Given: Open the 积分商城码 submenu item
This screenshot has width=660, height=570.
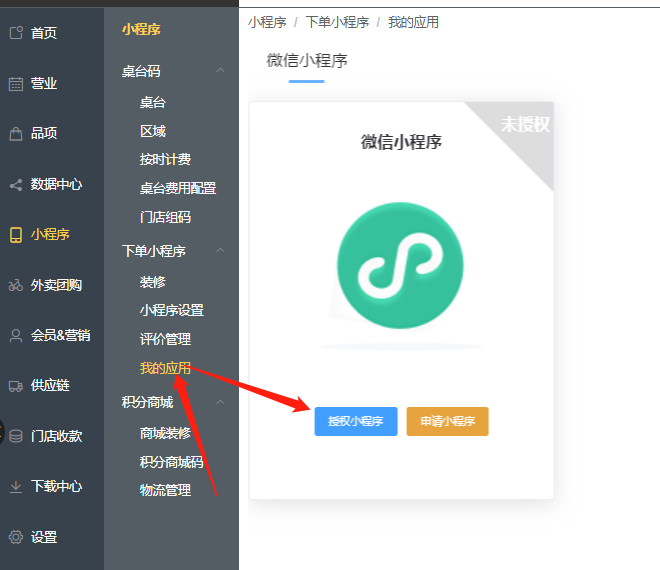Looking at the screenshot, I should [172, 462].
